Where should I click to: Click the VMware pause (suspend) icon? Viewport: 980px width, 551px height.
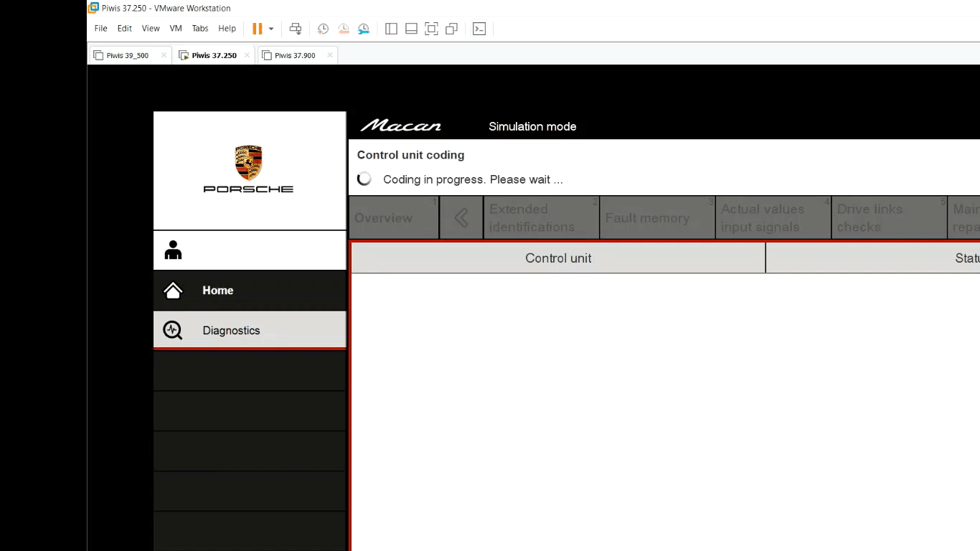(257, 29)
